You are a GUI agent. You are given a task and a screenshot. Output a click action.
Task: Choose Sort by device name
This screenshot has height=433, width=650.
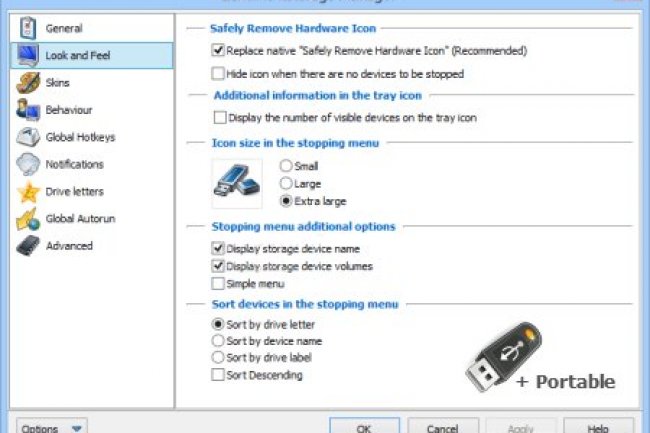pyautogui.click(x=218, y=341)
